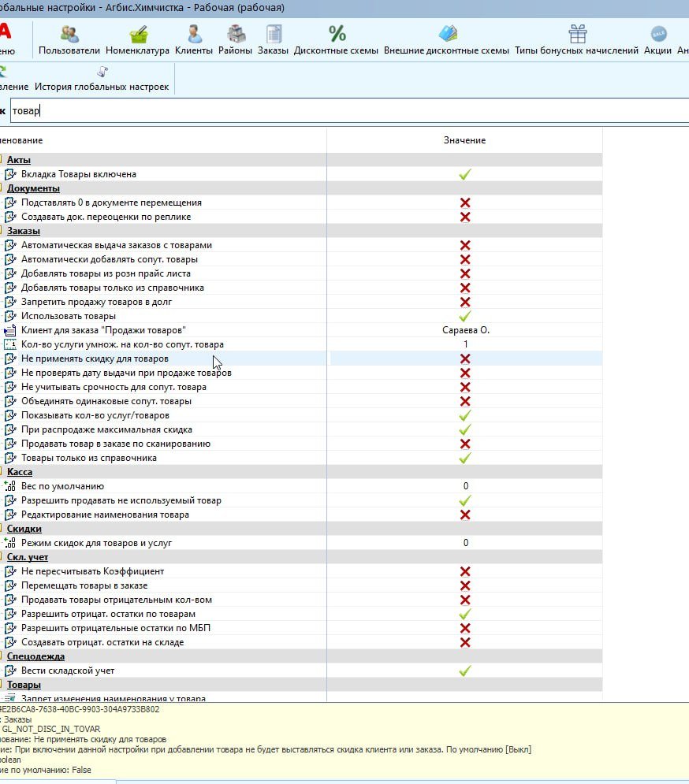Screen dimensions: 689x784
Task: Toggle 'Автоматическая выдача заказов с товарами' value
Action: pos(465,245)
